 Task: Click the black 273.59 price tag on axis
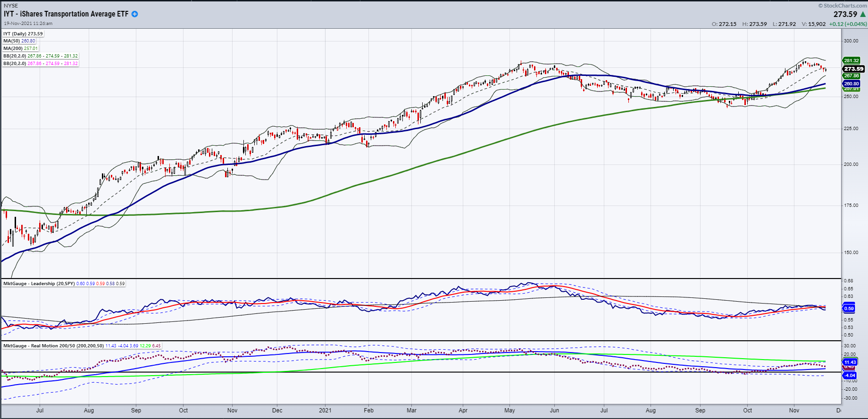pos(853,69)
